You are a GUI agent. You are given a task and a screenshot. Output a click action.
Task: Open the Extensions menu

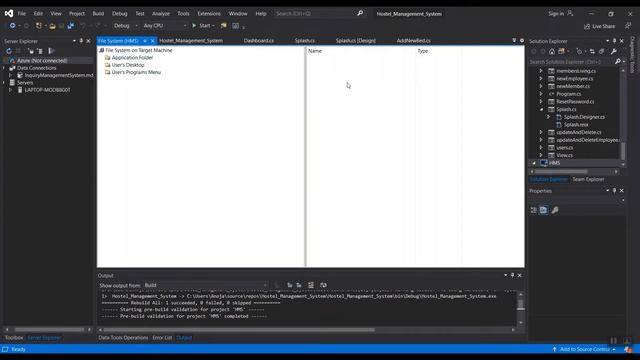(209, 13)
